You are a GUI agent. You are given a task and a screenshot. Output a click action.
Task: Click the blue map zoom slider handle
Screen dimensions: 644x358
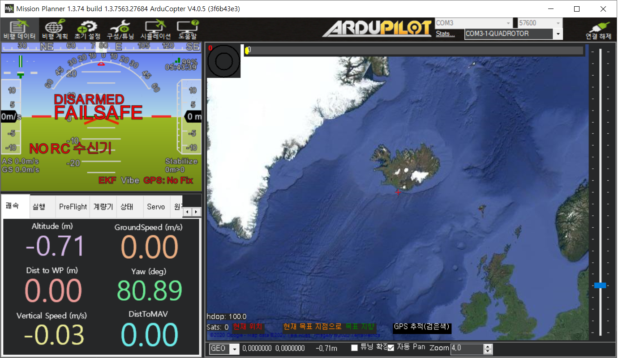(600, 285)
